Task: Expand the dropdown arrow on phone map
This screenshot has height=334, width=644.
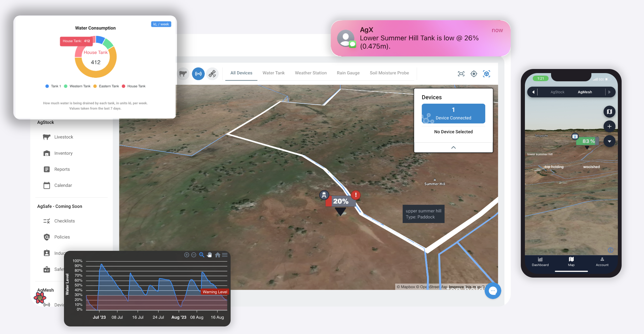Action: (609, 141)
